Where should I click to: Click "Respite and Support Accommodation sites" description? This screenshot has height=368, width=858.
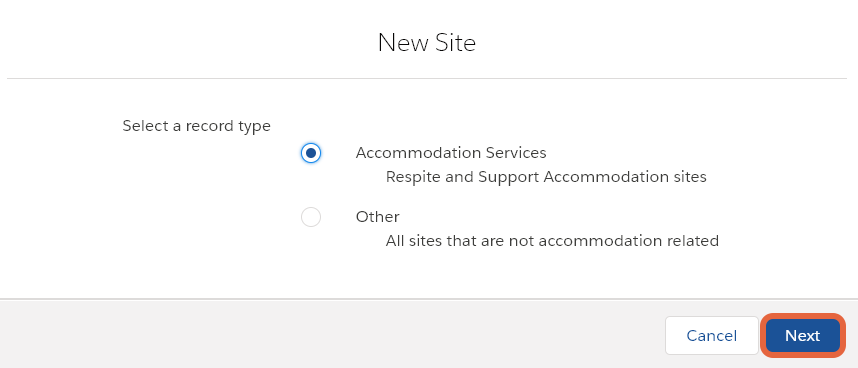(x=546, y=177)
